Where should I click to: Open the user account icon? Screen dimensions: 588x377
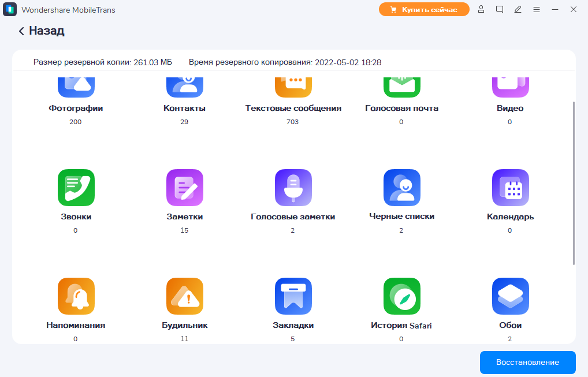[481, 9]
